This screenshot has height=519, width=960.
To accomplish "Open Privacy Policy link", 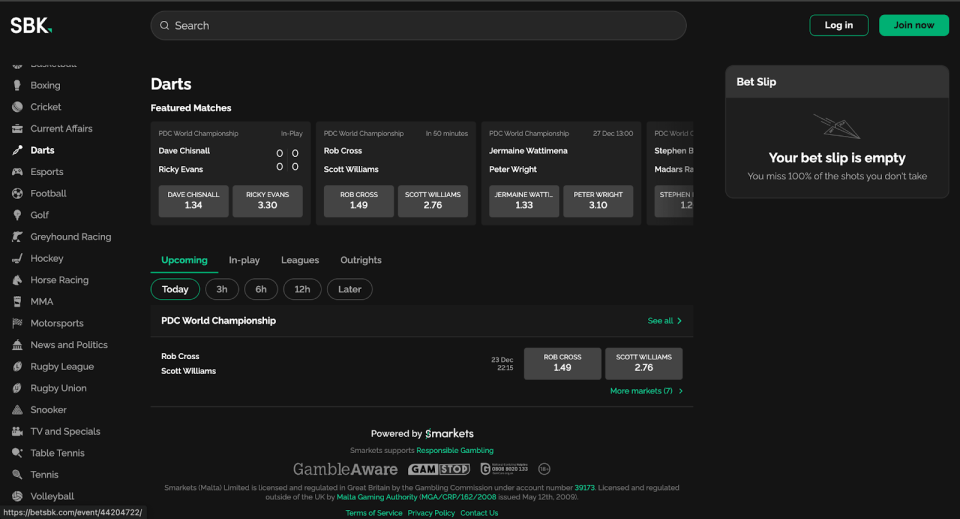I will (431, 513).
